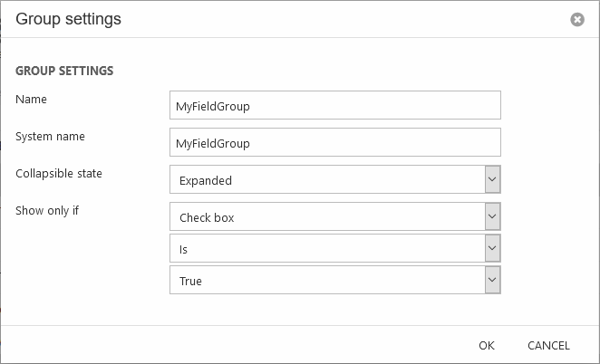Click the Collapsible state label

point(59,173)
